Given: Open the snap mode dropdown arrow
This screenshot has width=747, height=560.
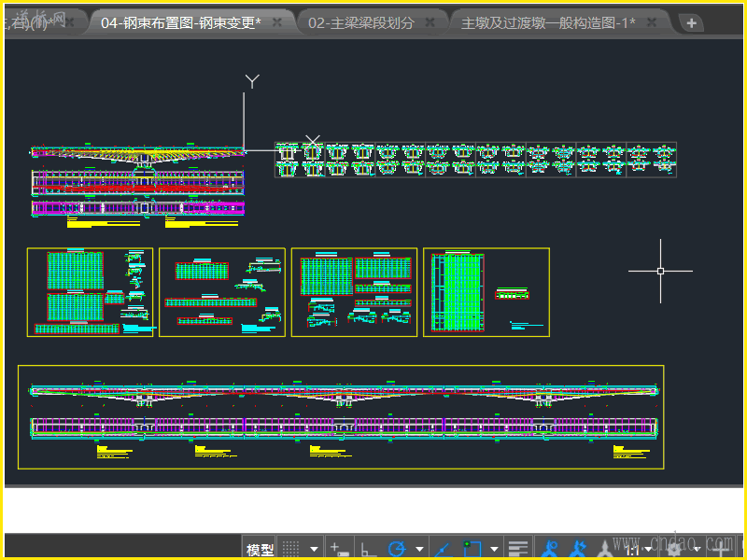Looking at the screenshot, I should 314,549.
